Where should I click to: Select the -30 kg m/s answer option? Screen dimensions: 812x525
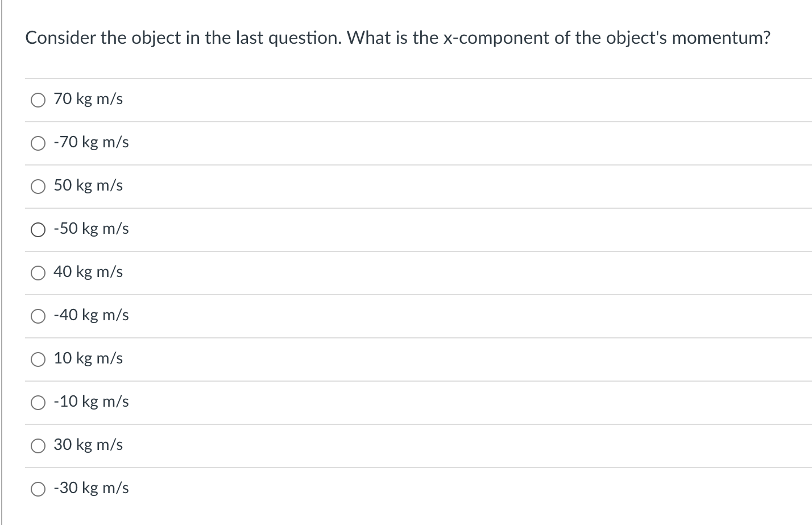91,489
